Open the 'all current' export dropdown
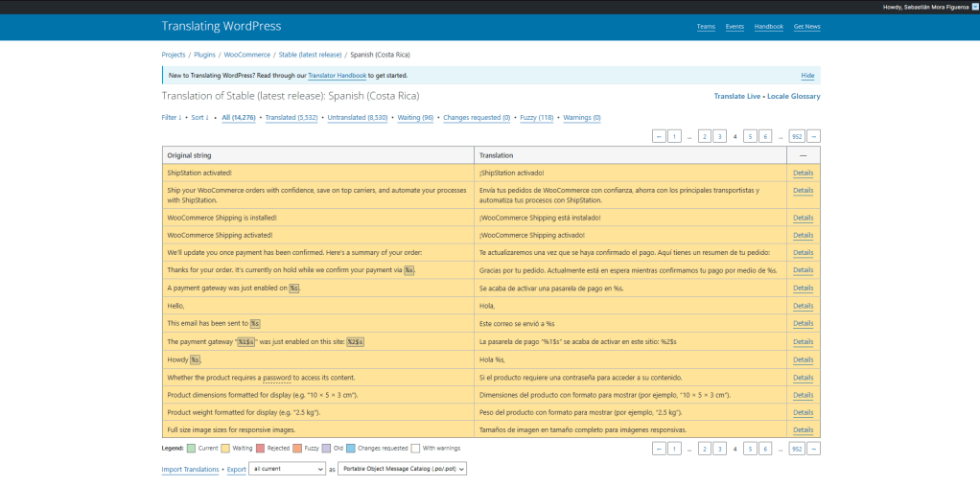Image resolution: width=980 pixels, height=486 pixels. [x=287, y=470]
